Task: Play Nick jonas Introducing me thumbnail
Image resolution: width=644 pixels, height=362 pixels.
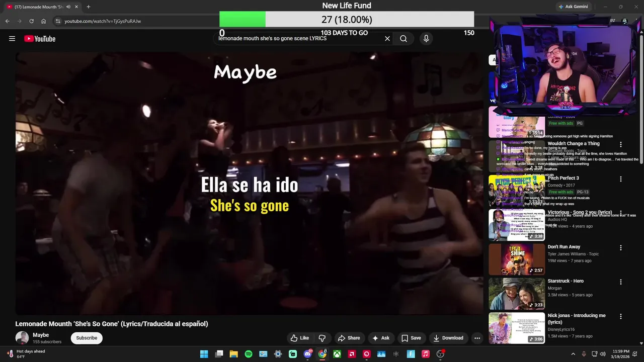Action: pyautogui.click(x=517, y=328)
